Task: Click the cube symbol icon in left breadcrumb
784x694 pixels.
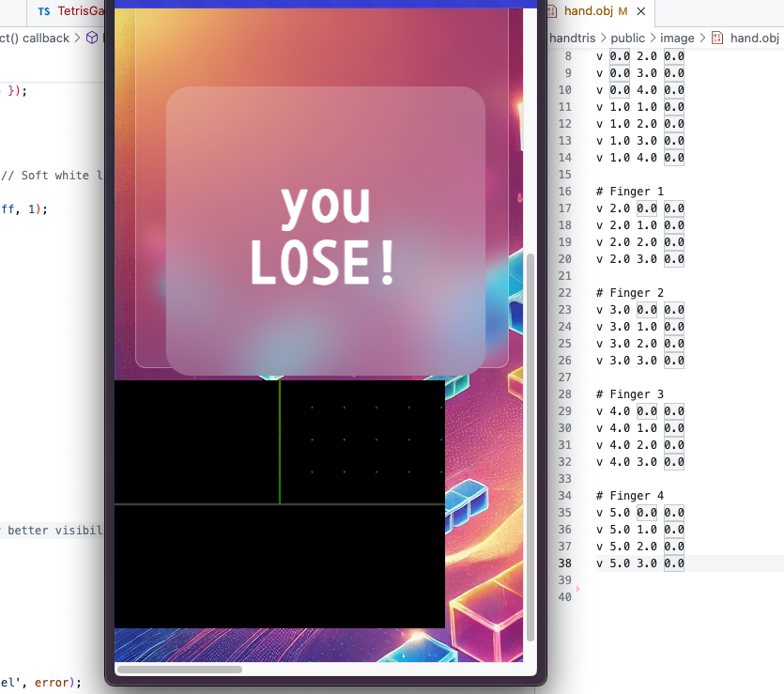Action: 92,38
